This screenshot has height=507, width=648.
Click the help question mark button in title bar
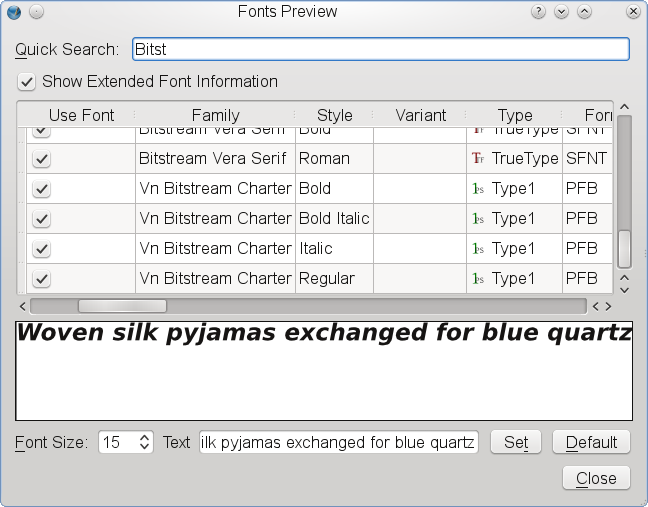tap(539, 12)
